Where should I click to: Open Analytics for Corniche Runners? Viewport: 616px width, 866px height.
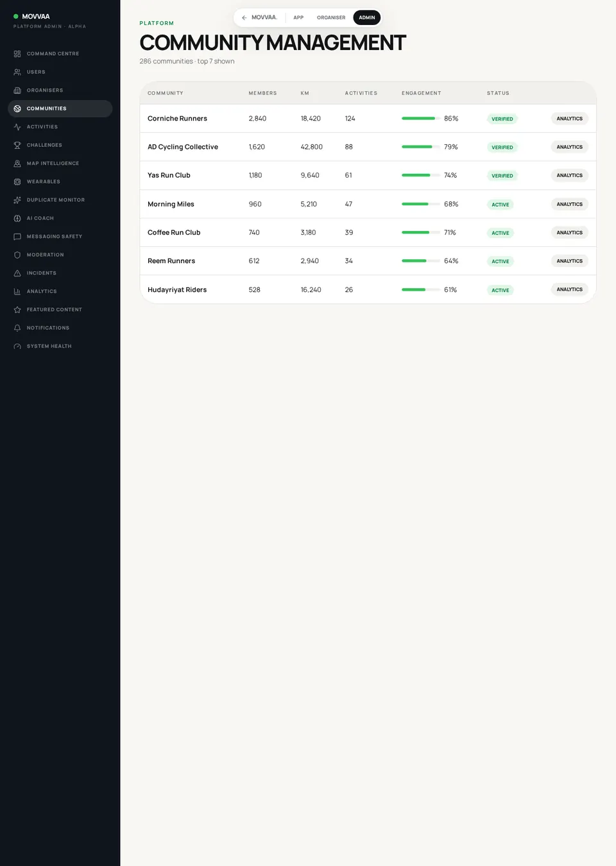570,119
